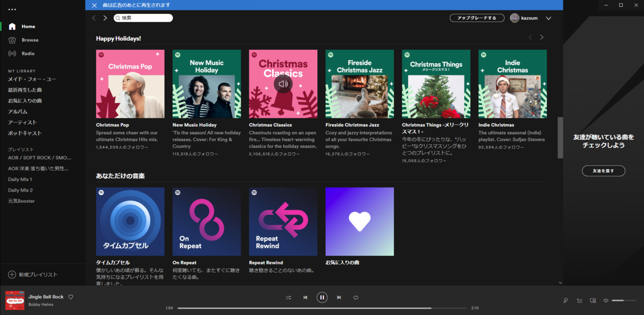The image size is (644, 315).
Task: Open lyrics microphone icon
Action: point(566,301)
